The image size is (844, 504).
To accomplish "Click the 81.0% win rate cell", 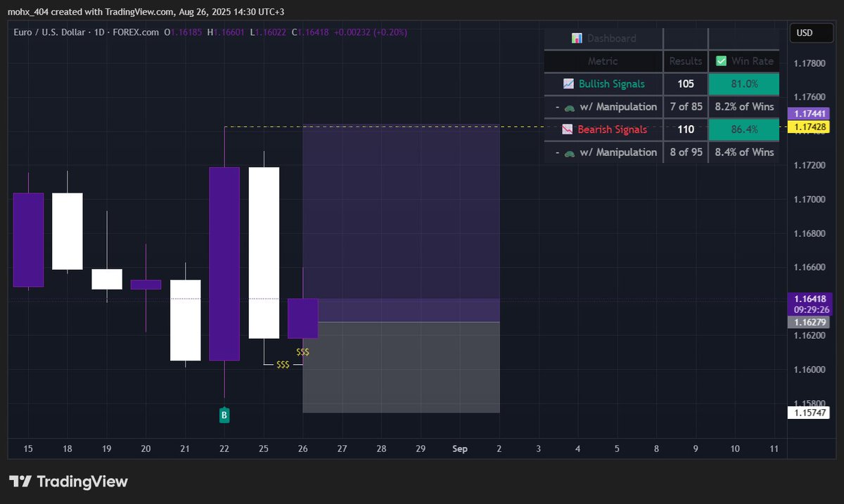I will pyautogui.click(x=744, y=84).
